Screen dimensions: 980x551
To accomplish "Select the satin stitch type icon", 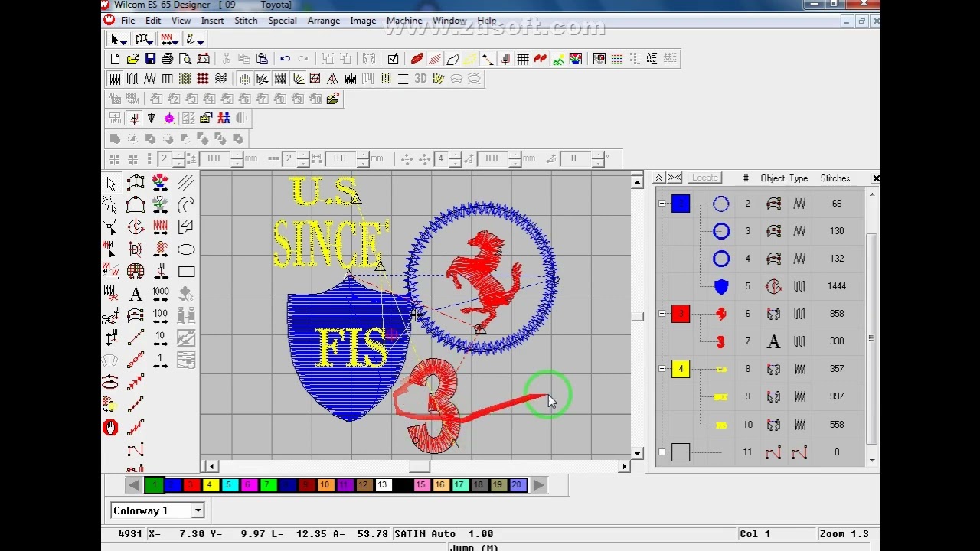I will (115, 79).
